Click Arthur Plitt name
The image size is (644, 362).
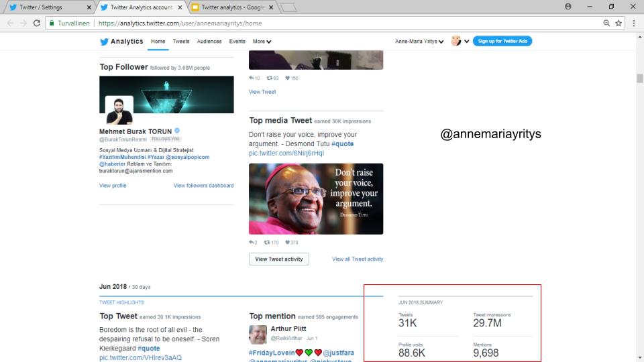pyautogui.click(x=288, y=328)
